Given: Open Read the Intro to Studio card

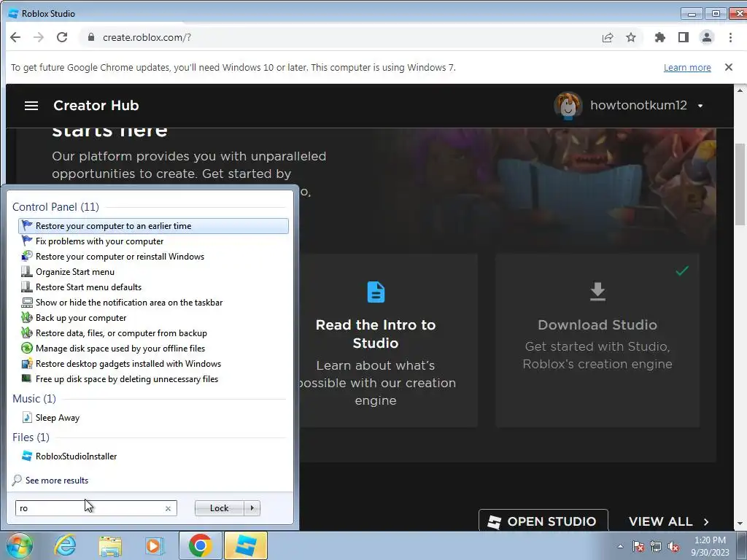Looking at the screenshot, I should point(376,340).
